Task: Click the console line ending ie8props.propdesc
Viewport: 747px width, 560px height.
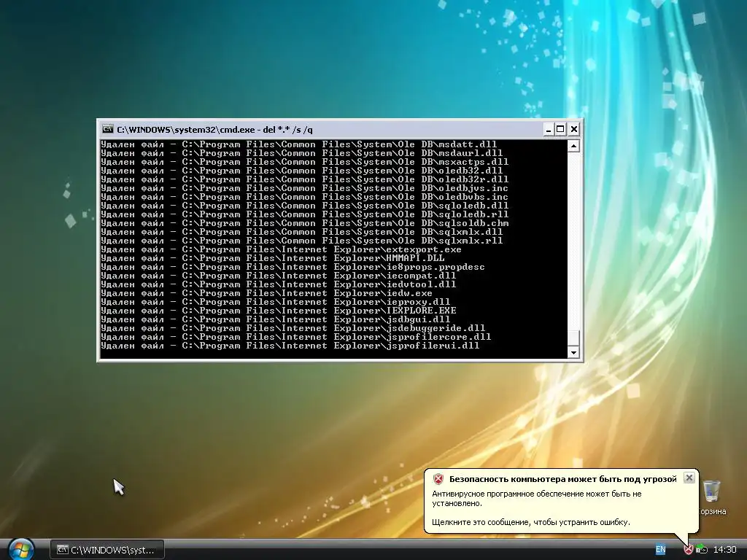Action: [x=293, y=267]
